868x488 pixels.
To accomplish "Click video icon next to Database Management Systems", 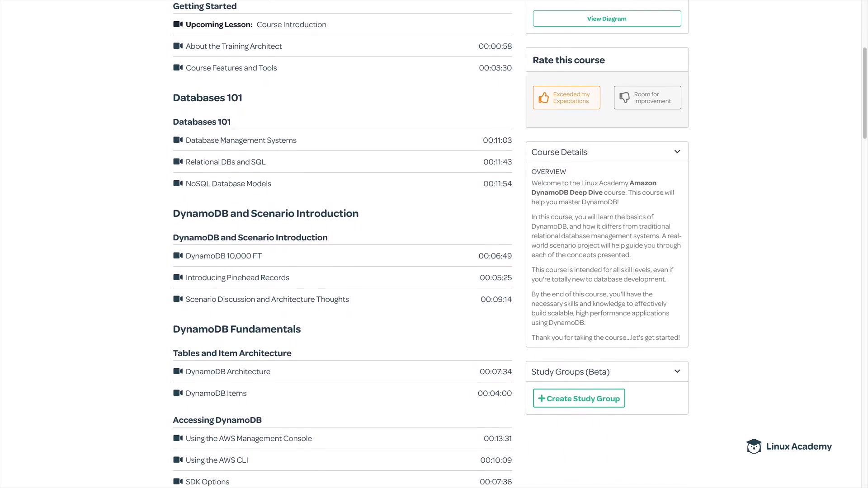I will tap(178, 140).
